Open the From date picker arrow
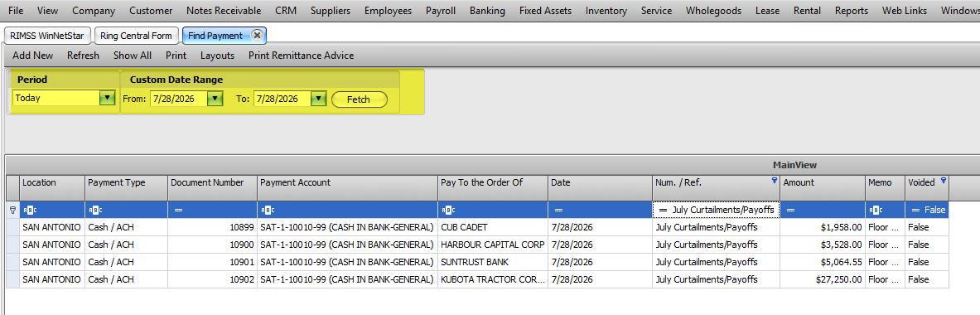980x315 pixels. tap(215, 99)
